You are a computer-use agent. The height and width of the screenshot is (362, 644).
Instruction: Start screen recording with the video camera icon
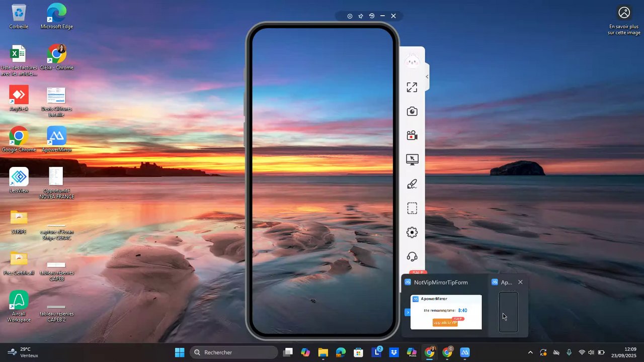(412, 136)
